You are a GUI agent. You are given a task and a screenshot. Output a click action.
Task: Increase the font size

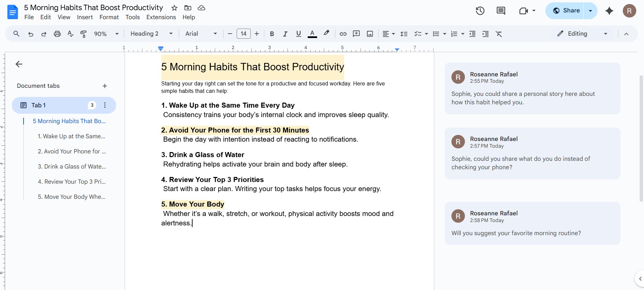coord(257,34)
